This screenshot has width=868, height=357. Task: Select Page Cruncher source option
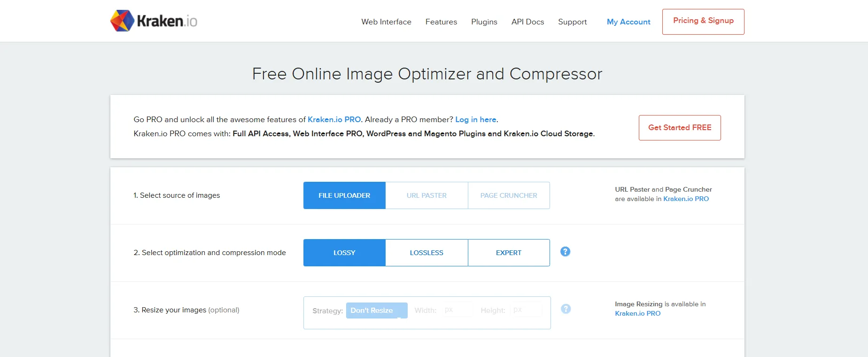509,195
